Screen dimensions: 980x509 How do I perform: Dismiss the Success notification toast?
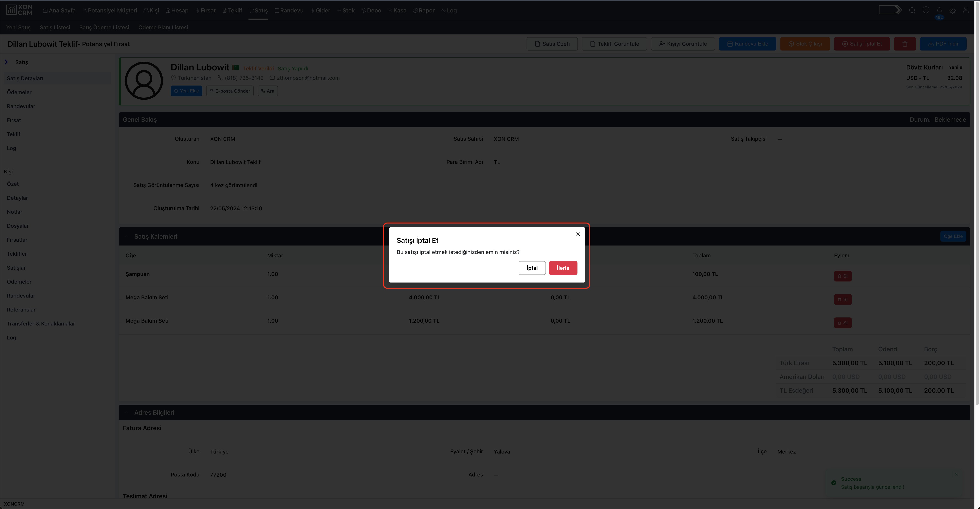click(956, 474)
